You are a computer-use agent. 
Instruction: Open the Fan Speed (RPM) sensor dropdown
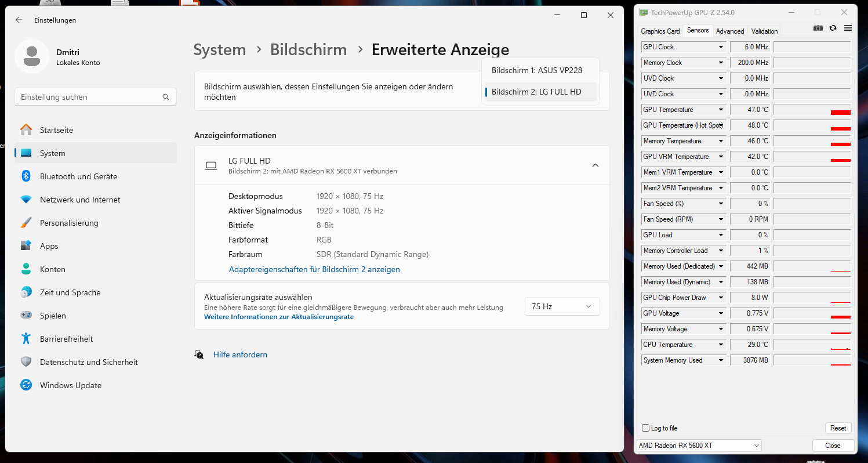coord(721,219)
